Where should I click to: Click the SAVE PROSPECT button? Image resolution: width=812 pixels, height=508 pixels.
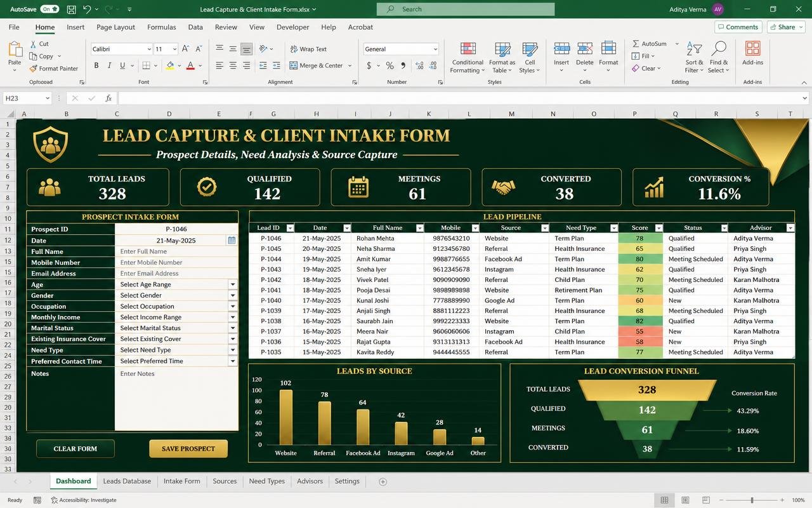(x=188, y=449)
